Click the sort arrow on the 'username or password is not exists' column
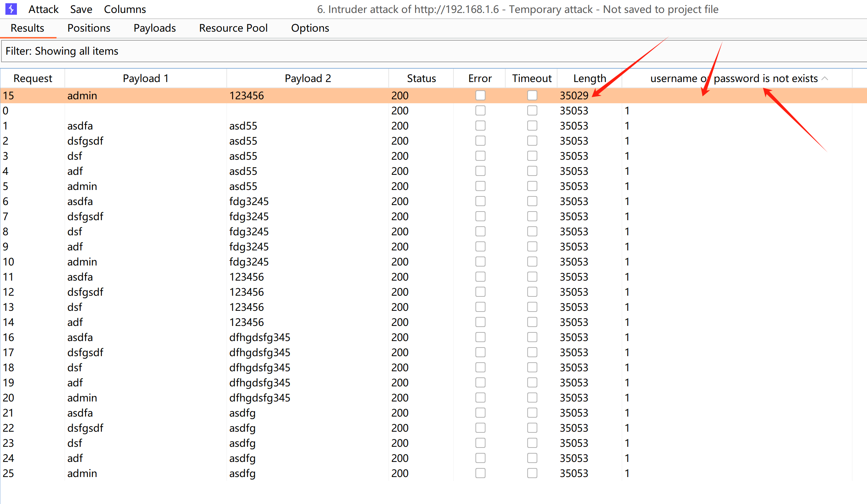The width and height of the screenshot is (867, 504). click(825, 78)
